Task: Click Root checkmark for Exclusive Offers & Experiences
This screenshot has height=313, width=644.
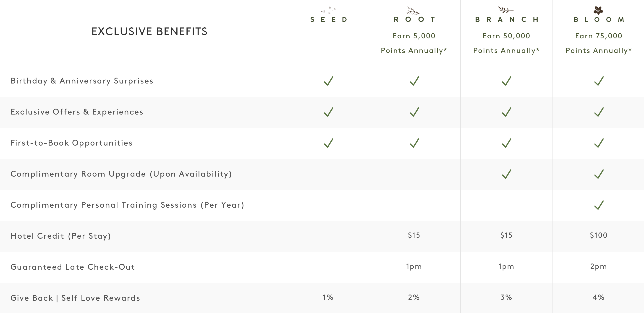Action: pos(414,112)
